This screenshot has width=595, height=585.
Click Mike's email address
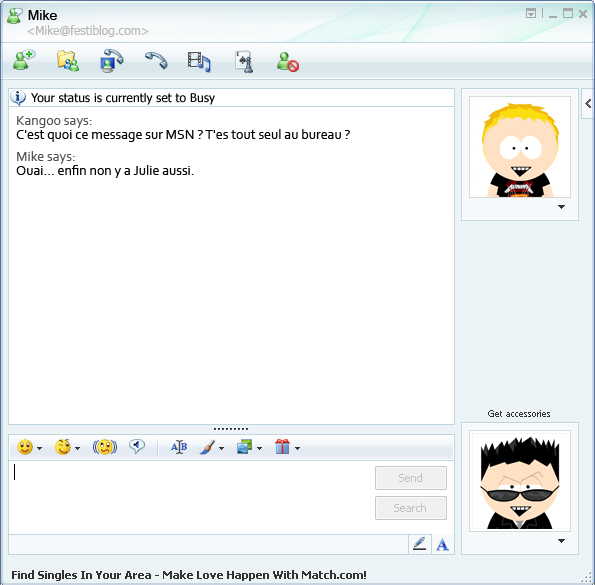[x=88, y=31]
